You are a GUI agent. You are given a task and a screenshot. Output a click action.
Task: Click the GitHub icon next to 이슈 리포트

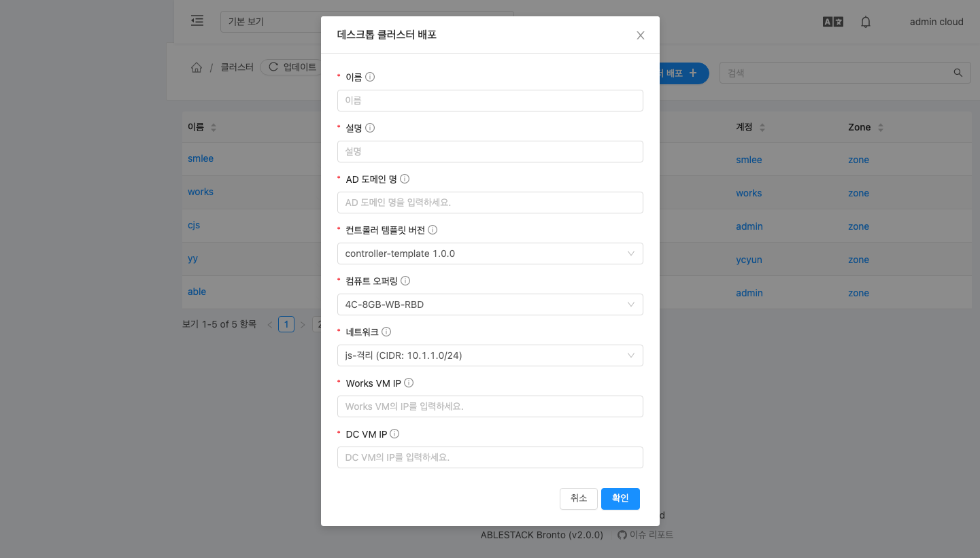tap(622, 535)
